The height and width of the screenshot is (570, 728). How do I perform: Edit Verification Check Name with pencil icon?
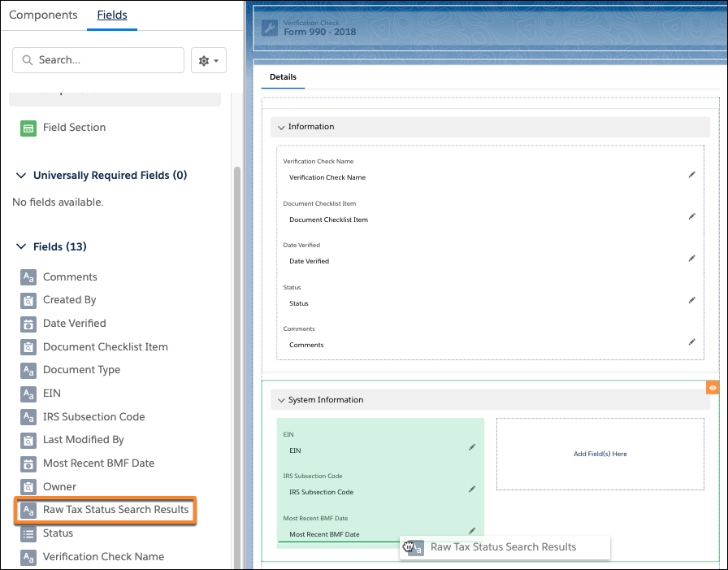click(691, 175)
